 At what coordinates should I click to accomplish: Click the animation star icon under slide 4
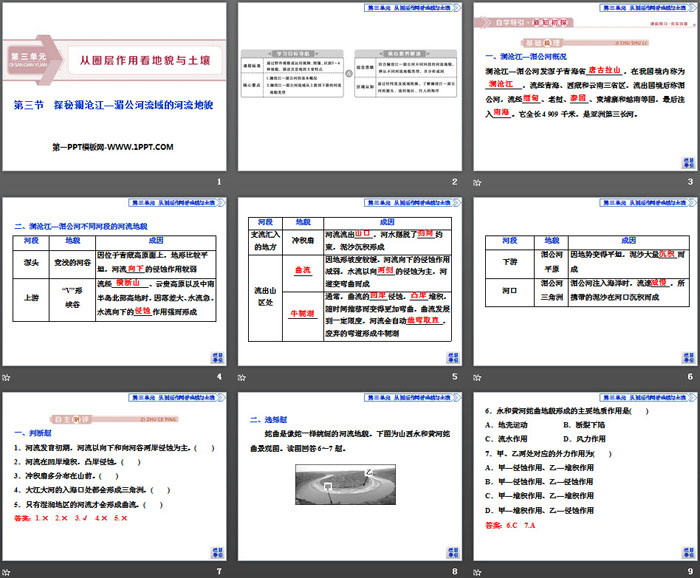pyautogui.click(x=7, y=377)
